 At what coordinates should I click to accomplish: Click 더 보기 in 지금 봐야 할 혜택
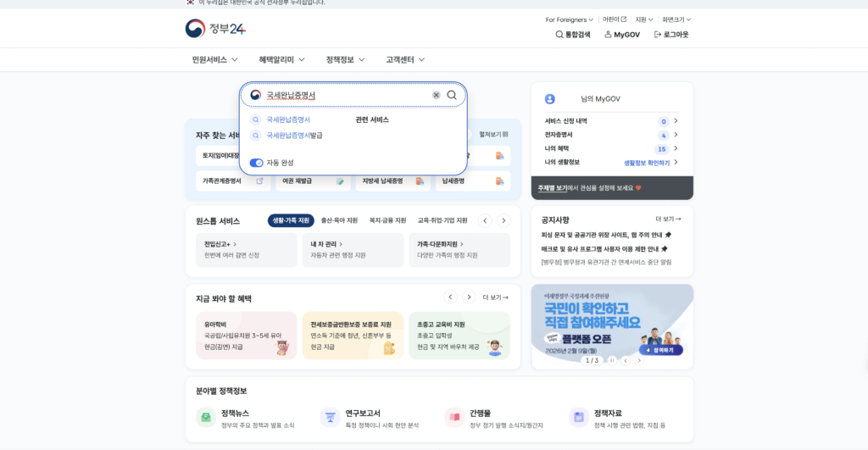click(x=495, y=297)
